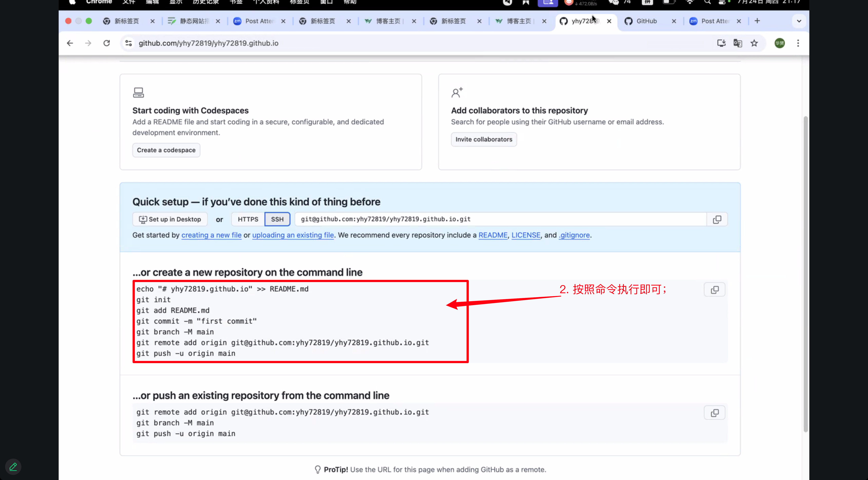Screen dimensions: 868x480
Task: Click the repository SSH URL field
Action: tap(501, 219)
